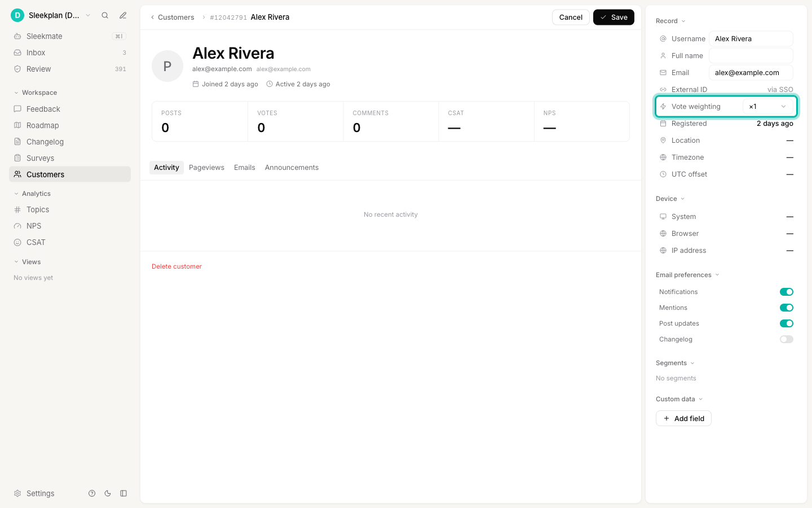Image resolution: width=812 pixels, height=508 pixels.
Task: Open the workspace switcher chevron
Action: click(88, 15)
